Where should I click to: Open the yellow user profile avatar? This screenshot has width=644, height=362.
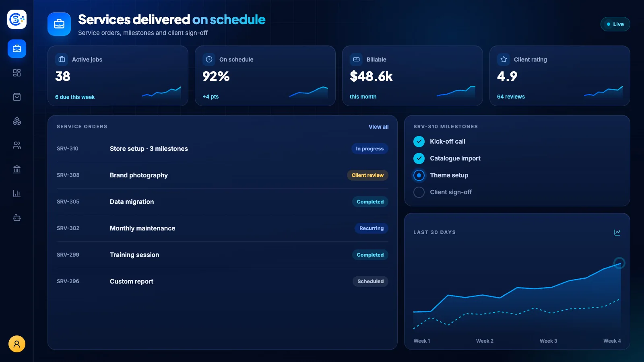17,344
